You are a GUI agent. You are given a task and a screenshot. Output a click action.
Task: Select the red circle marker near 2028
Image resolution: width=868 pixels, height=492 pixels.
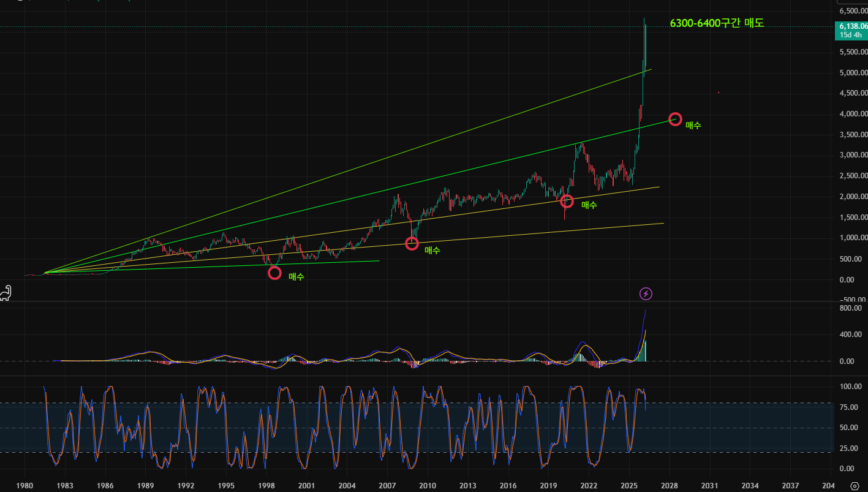pos(675,119)
